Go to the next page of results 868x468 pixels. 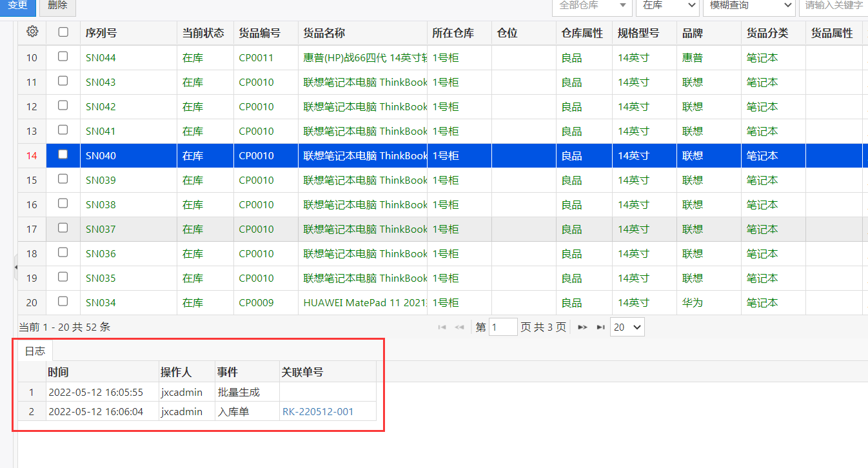(582, 327)
